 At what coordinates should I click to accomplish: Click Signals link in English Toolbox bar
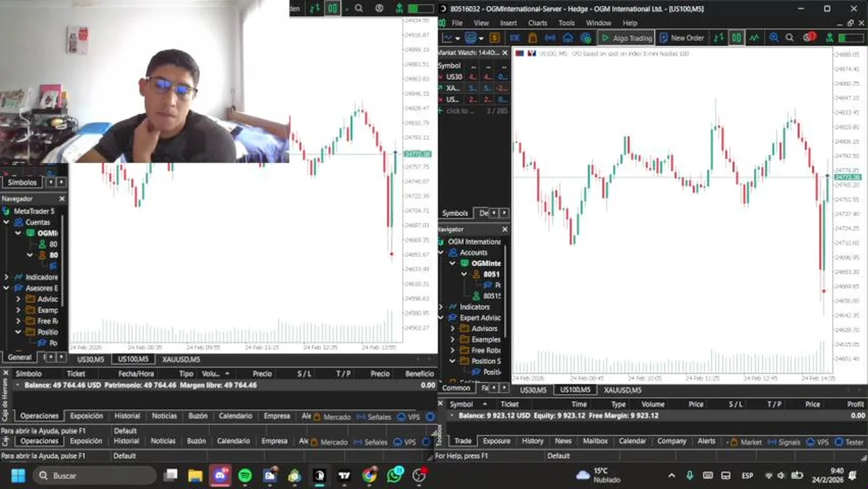[784, 442]
